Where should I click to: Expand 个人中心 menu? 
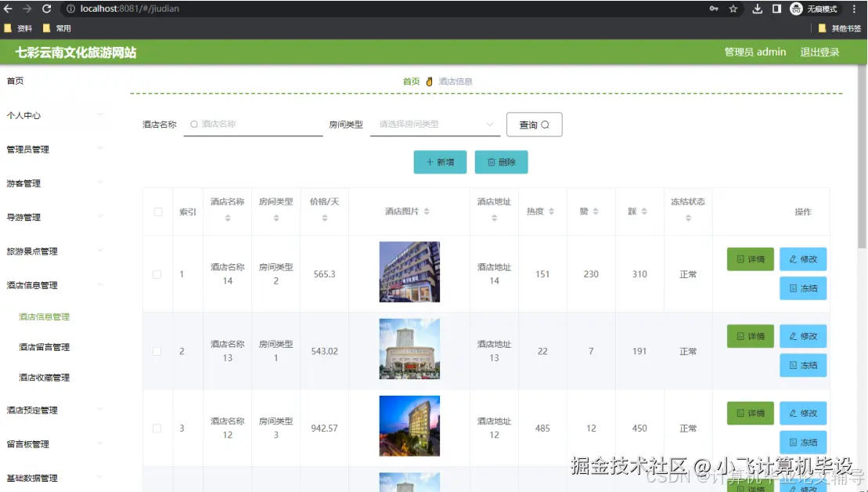54,115
